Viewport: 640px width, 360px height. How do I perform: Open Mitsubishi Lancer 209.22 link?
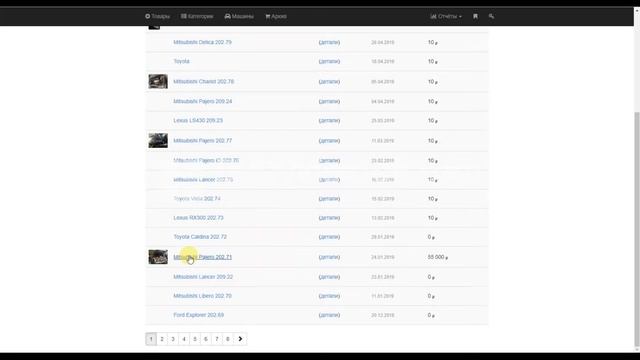[x=203, y=277]
